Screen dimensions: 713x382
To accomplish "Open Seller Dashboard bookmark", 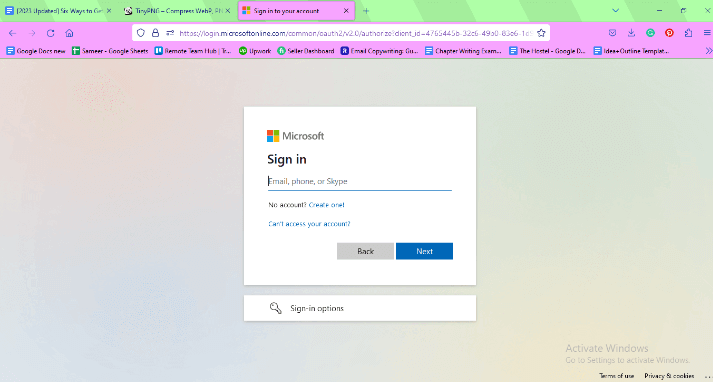I will point(306,51).
